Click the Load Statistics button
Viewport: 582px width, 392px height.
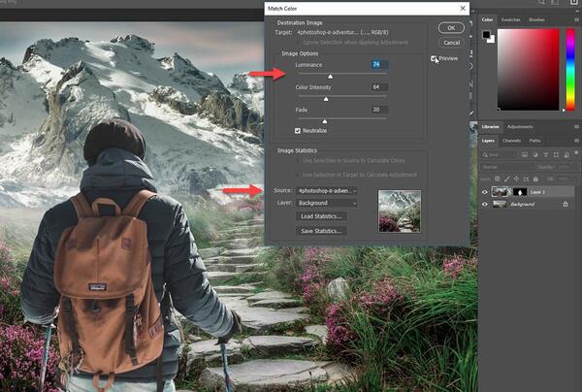pyautogui.click(x=321, y=216)
